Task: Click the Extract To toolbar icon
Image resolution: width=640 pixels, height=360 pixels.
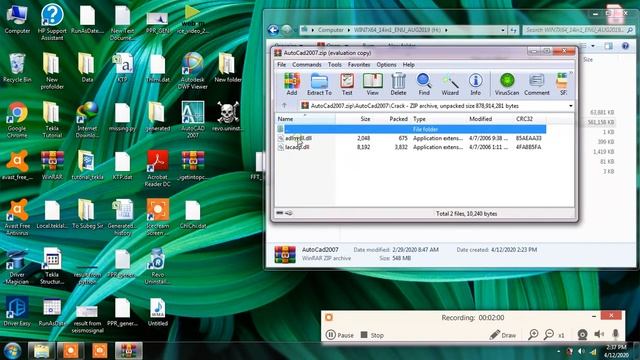Action: coord(319,84)
